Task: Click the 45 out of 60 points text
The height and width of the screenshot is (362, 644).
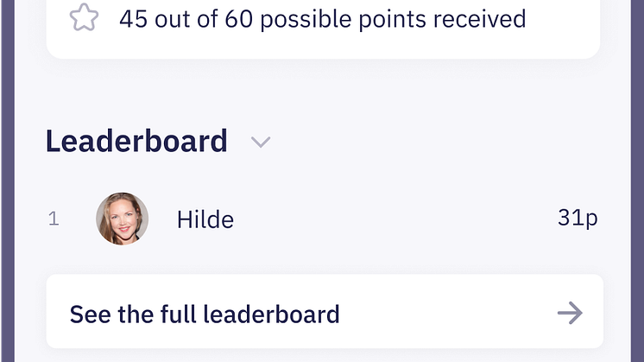Action: (x=322, y=19)
